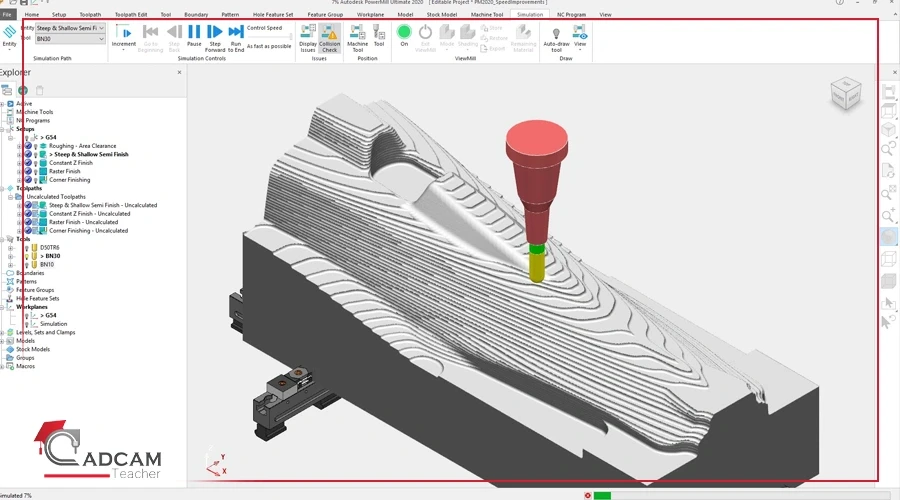Expand the Macros node

(x=2, y=366)
